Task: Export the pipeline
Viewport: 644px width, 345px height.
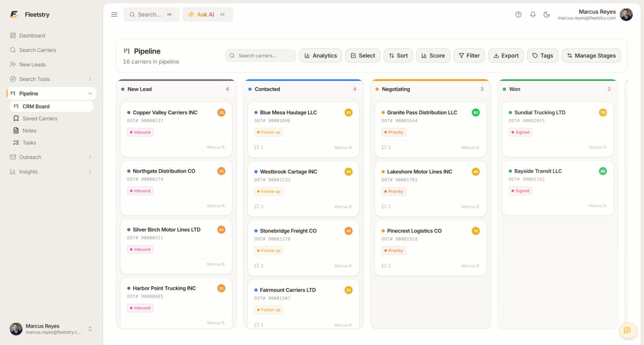Action: [x=506, y=55]
